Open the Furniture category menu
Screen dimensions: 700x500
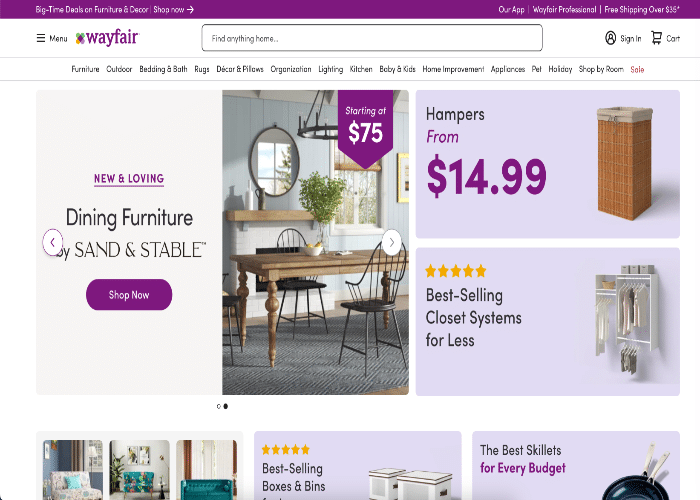tap(85, 69)
